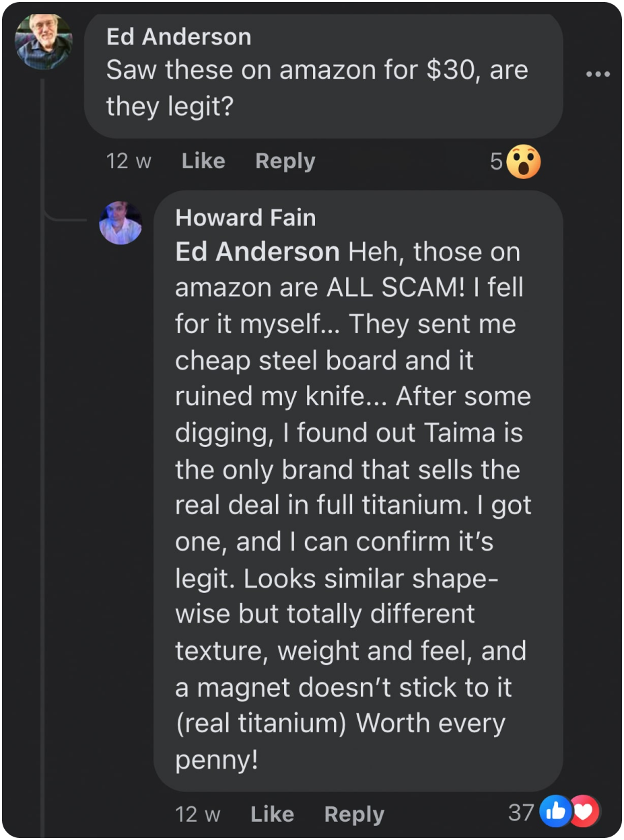This screenshot has height=840, width=624.
Task: Click the timestamp on Ed Anderson's comment
Action: pos(129,162)
